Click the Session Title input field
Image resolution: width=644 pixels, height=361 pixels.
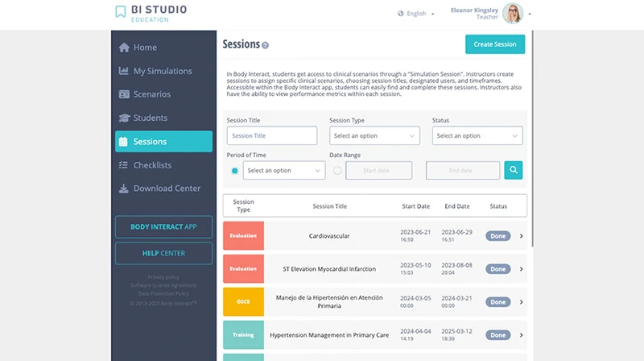coord(271,135)
